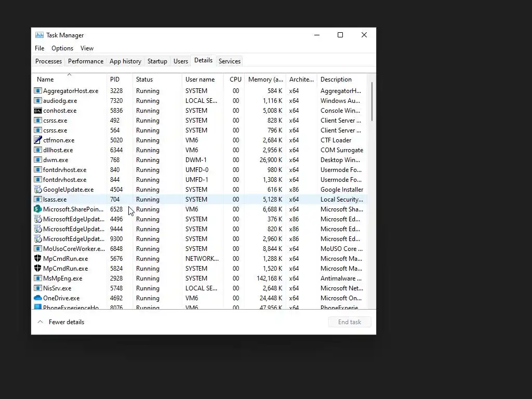The image size is (532, 399).
Task: Click the 26,900 K memory value
Action: [271, 160]
